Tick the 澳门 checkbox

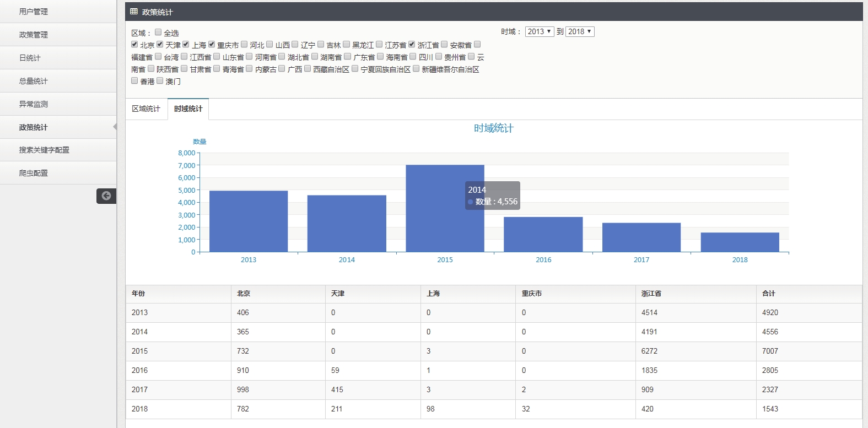160,80
